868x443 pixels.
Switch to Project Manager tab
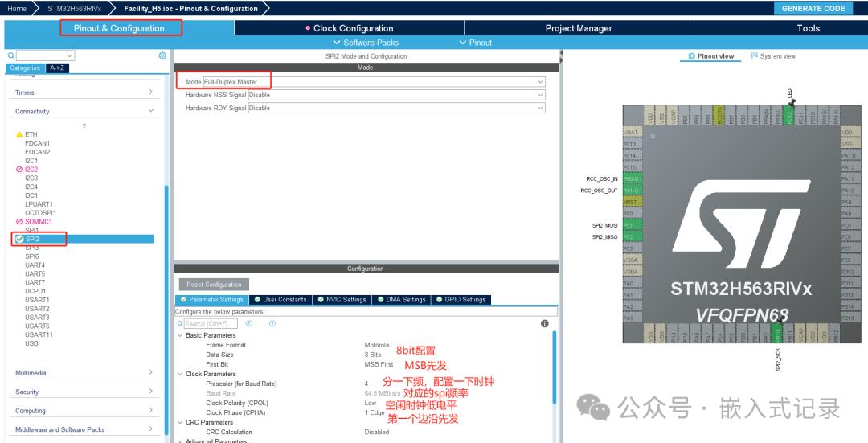point(579,28)
